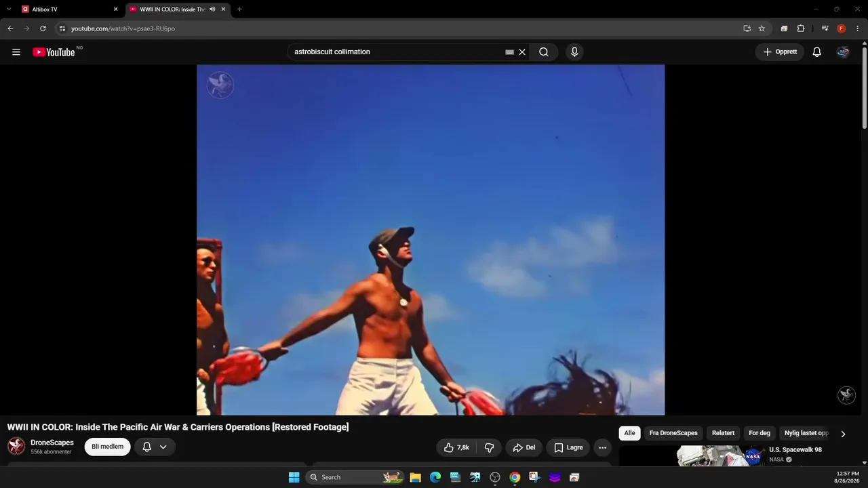Select the For deg chip

[x=759, y=433]
